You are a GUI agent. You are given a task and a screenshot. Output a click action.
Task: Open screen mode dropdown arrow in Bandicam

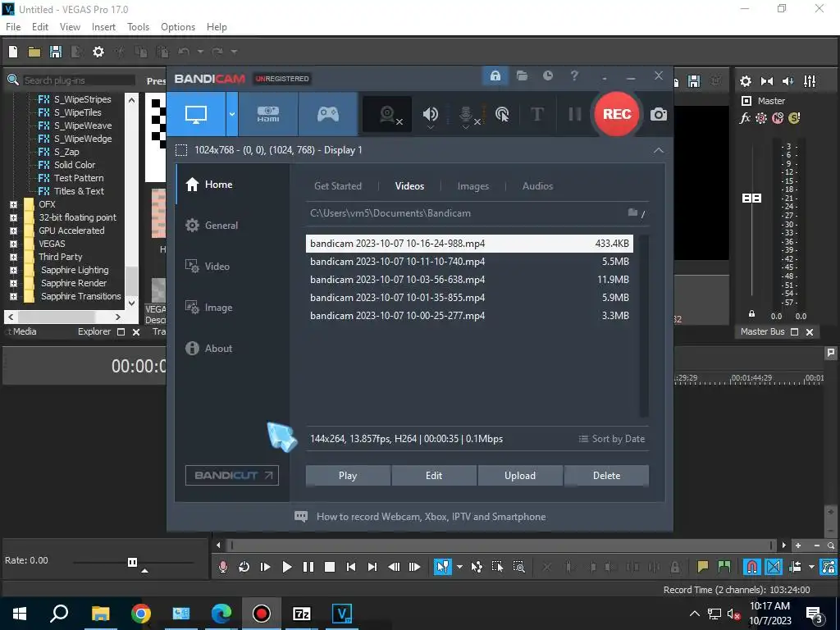tap(232, 114)
